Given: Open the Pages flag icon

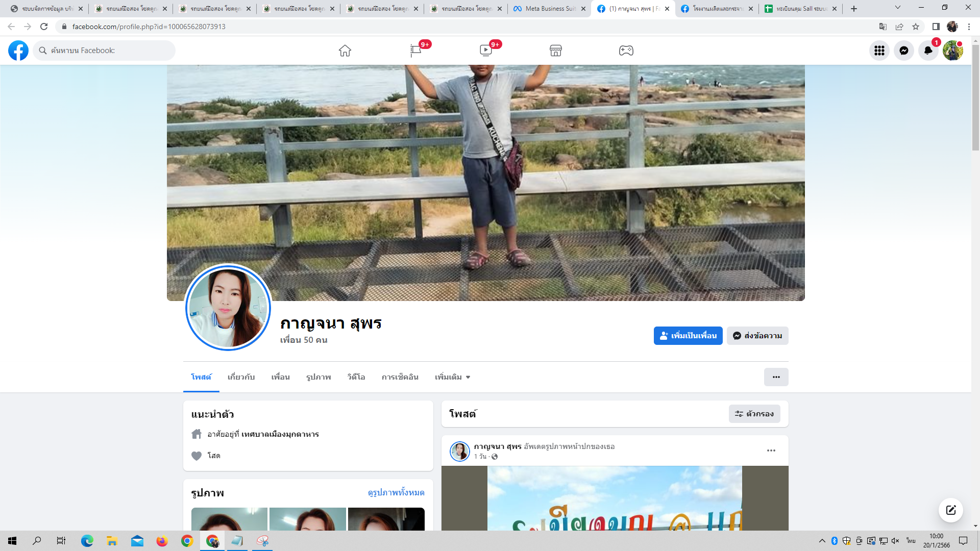Looking at the screenshot, I should pyautogui.click(x=415, y=51).
